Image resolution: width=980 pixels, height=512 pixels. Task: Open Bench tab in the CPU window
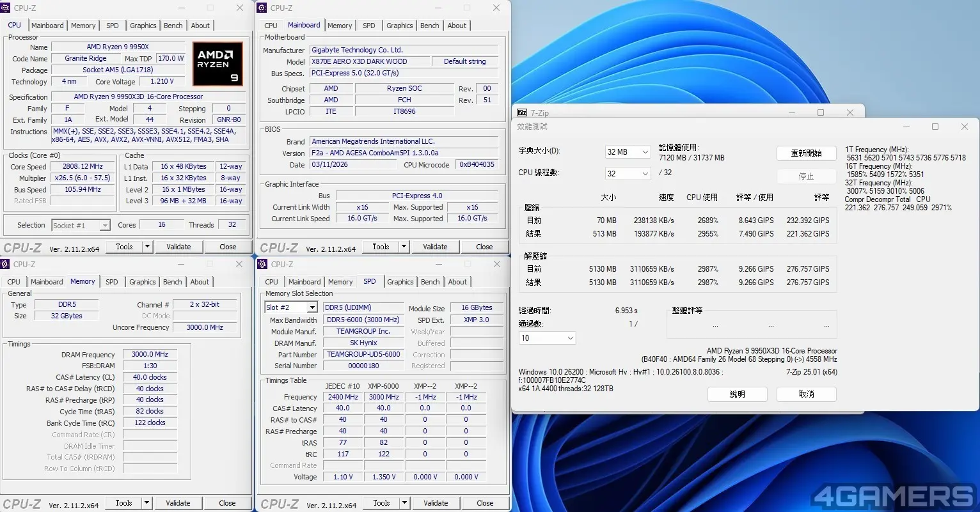[x=173, y=26]
